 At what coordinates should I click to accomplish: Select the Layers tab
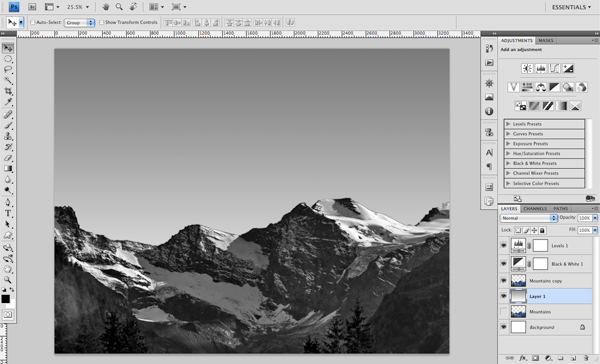click(509, 209)
